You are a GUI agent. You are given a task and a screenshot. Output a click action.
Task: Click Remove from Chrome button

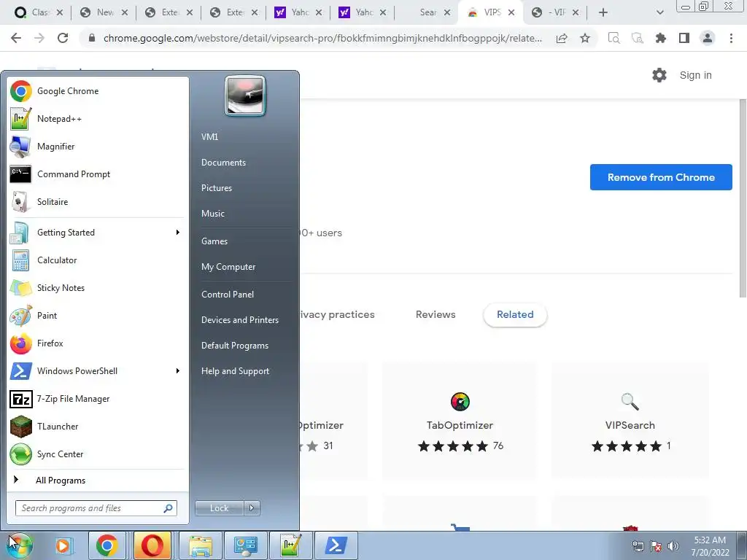661,177
